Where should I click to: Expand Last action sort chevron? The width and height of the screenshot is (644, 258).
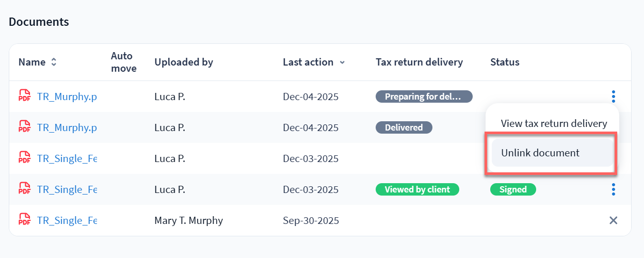(x=342, y=62)
